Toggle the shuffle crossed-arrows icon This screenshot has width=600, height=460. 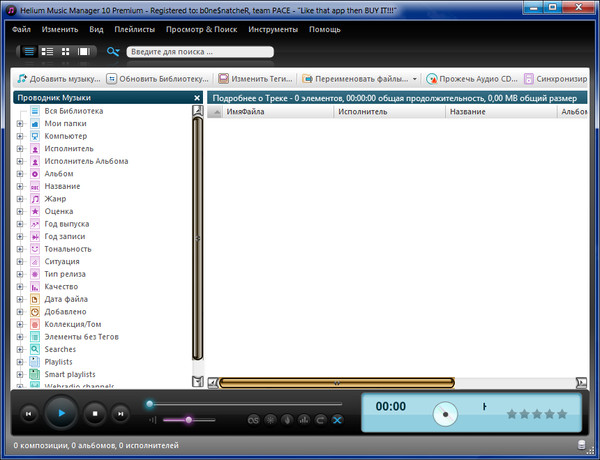pyautogui.click(x=337, y=420)
